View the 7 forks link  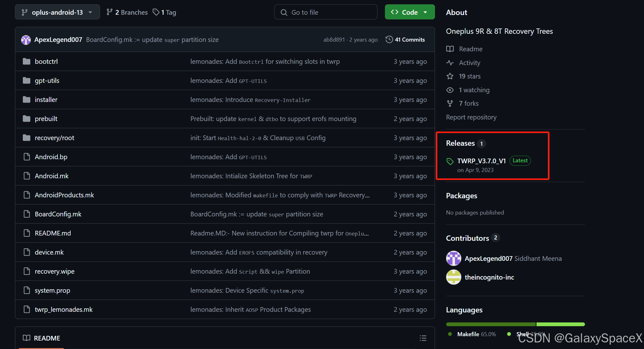[x=468, y=104]
